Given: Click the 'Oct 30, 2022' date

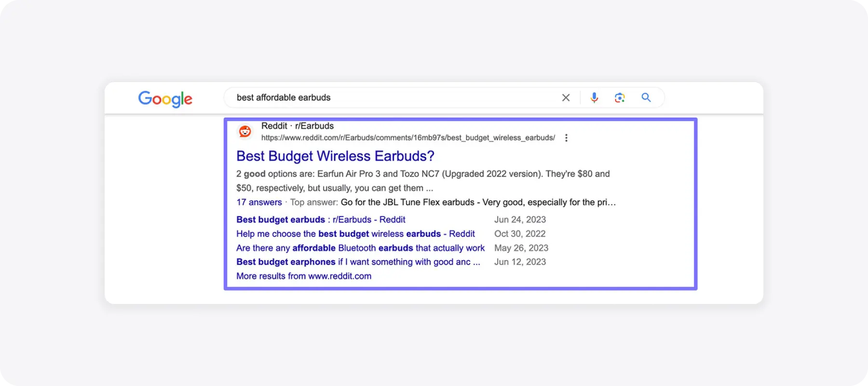Looking at the screenshot, I should (x=520, y=234).
